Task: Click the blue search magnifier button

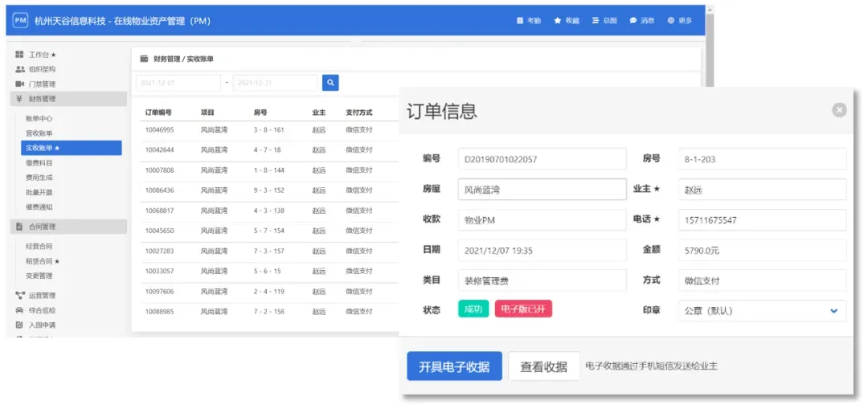Action: point(330,83)
